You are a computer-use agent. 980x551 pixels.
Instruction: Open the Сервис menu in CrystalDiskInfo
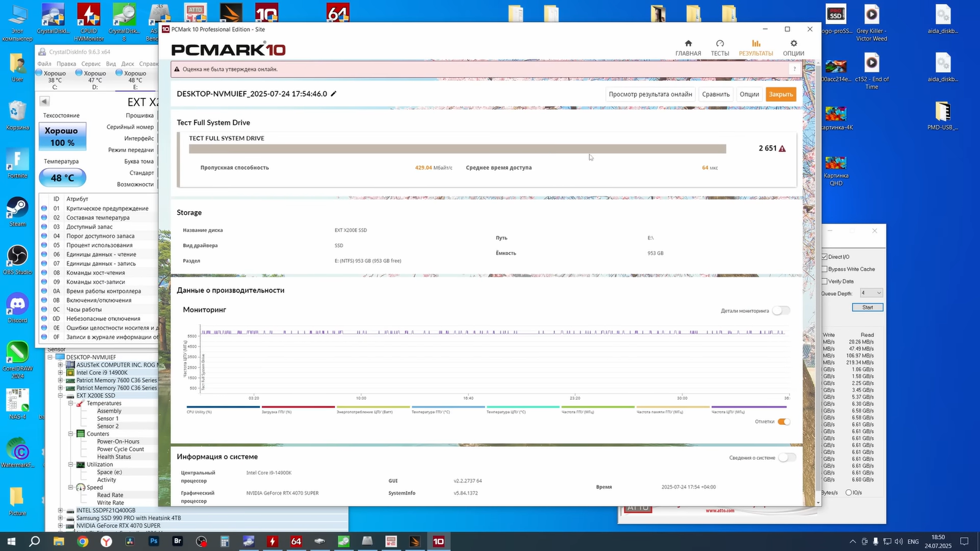[x=91, y=64]
